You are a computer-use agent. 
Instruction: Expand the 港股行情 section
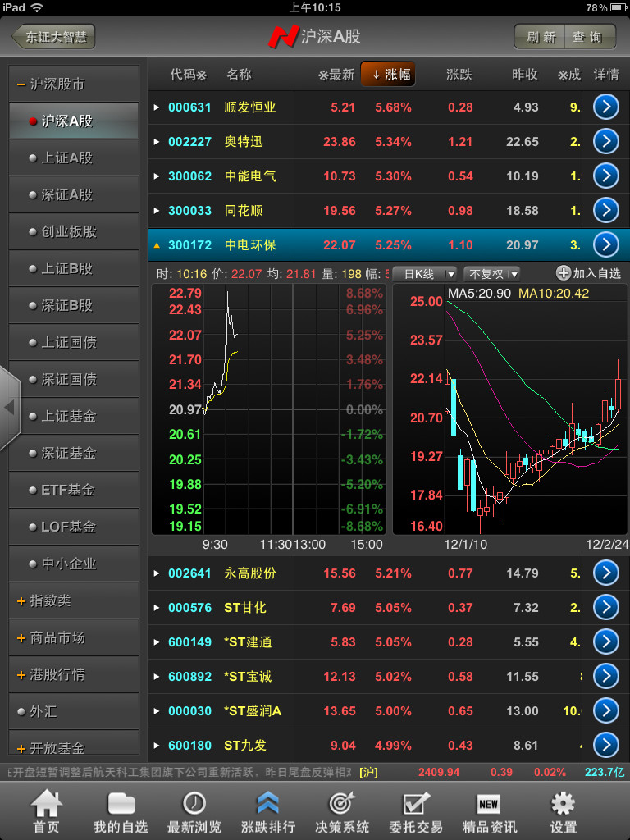coord(74,674)
